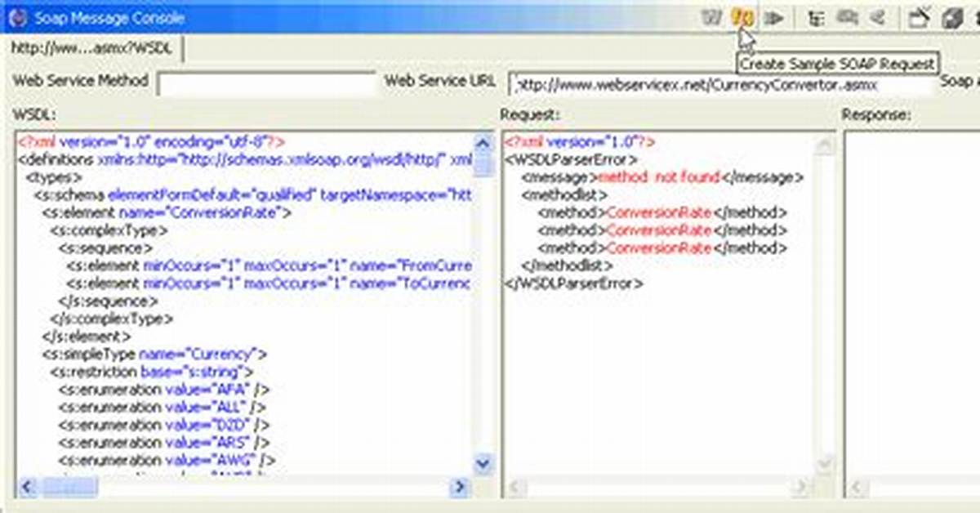Click the s:element name="ConversionRate" line
This screenshot has width=980, height=513.
tap(167, 213)
